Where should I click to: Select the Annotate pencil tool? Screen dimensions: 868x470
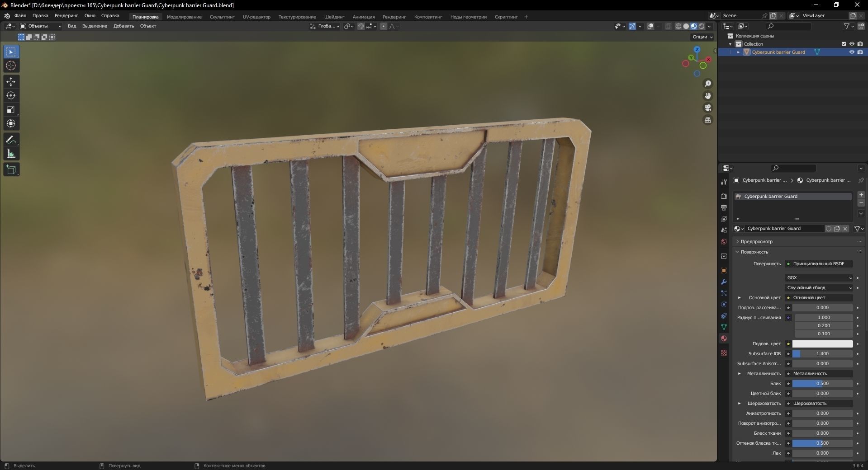pyautogui.click(x=11, y=140)
